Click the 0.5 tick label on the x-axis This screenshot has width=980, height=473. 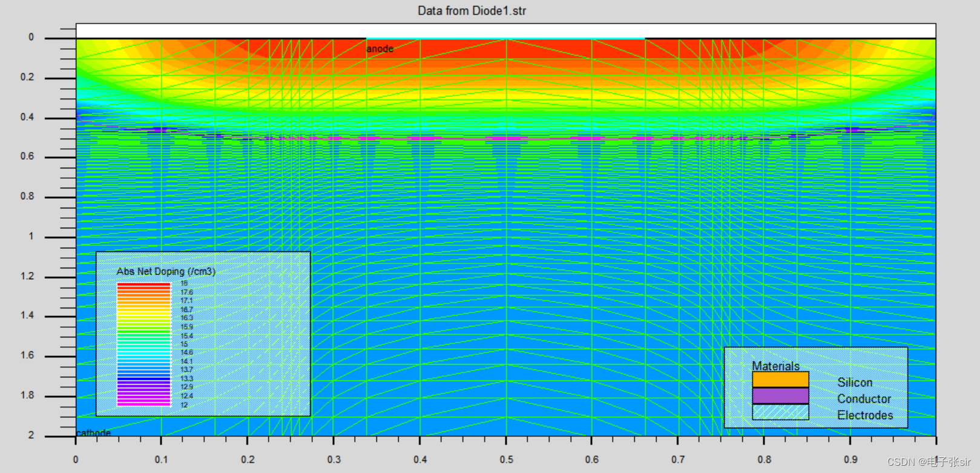(x=507, y=460)
